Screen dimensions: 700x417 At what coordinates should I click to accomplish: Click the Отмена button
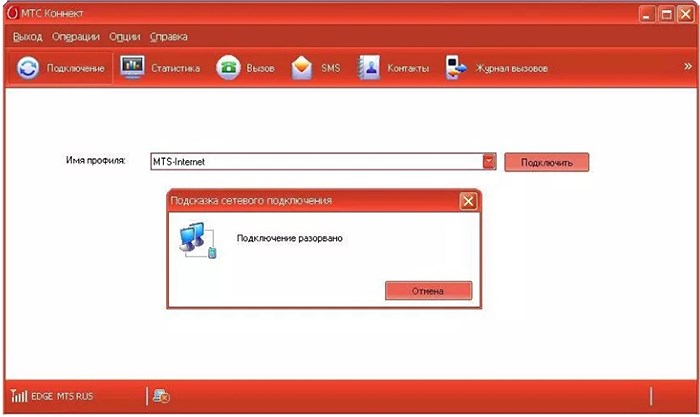428,291
